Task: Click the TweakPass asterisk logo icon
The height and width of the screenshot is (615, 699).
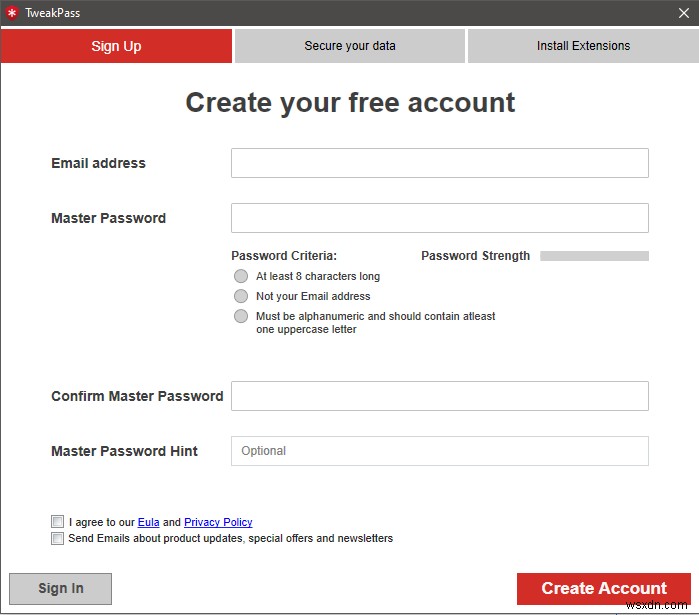Action: [x=12, y=13]
